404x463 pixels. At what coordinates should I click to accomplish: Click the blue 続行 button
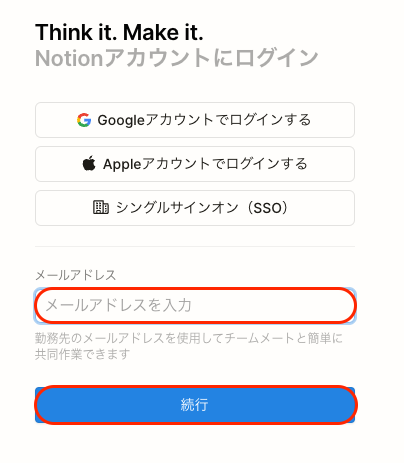pos(195,405)
